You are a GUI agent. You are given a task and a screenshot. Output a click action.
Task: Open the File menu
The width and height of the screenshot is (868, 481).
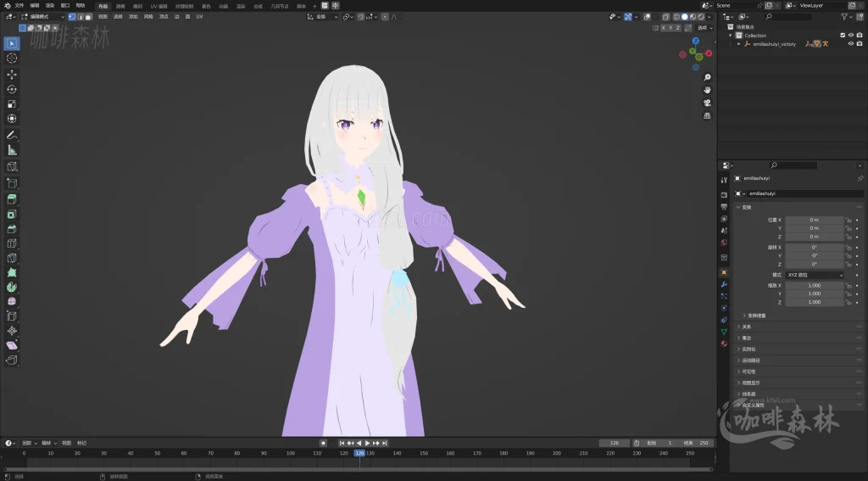click(x=19, y=6)
